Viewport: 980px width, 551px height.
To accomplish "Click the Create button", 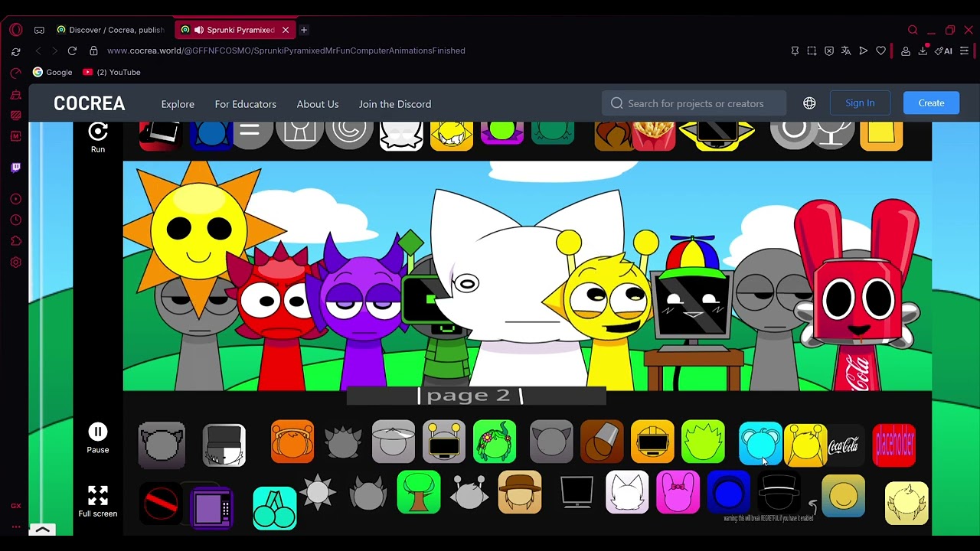I will (931, 103).
